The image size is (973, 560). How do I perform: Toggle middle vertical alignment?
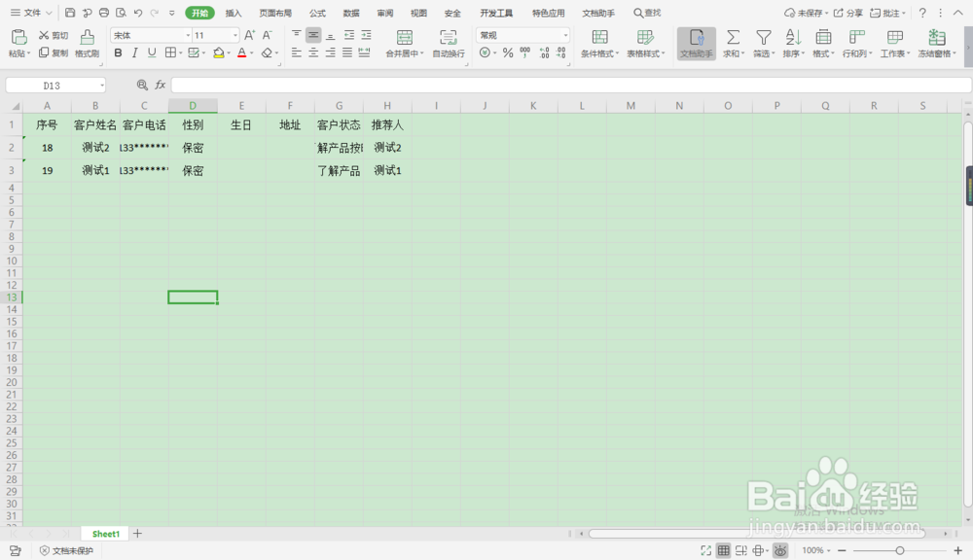pyautogui.click(x=313, y=35)
